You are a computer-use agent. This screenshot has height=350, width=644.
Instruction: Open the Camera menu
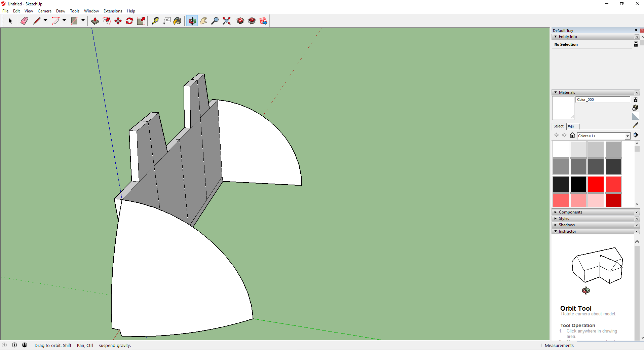(x=44, y=11)
